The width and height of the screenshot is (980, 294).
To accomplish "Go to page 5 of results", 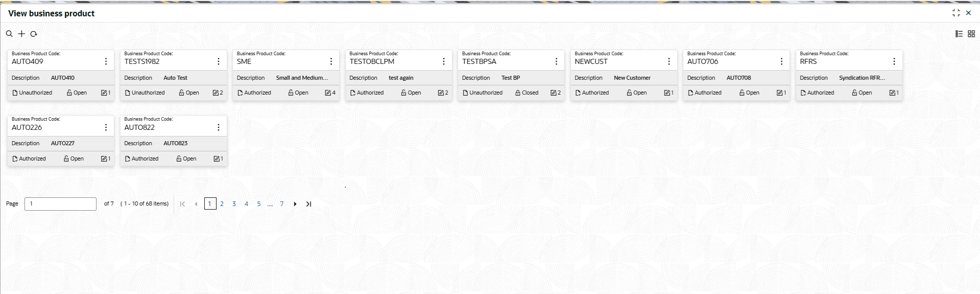I will point(259,204).
